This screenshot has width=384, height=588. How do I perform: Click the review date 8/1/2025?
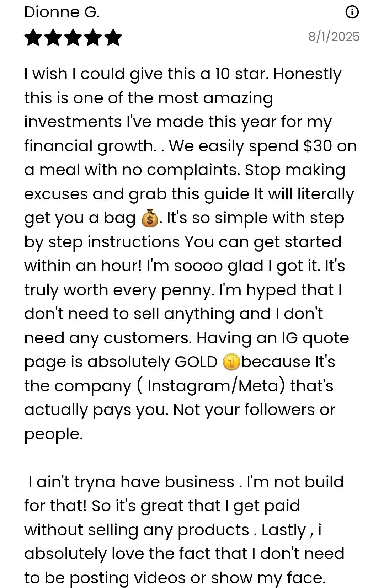334,37
